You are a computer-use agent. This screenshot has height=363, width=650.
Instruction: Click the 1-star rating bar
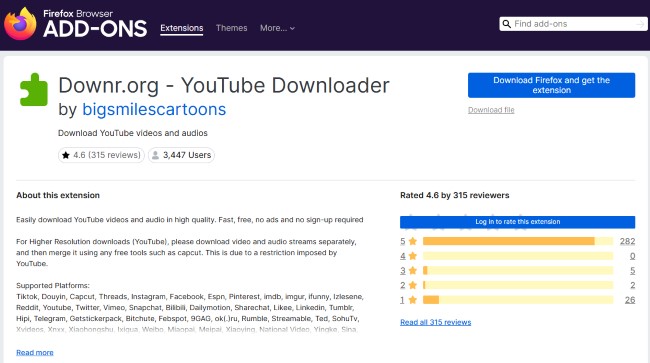point(518,300)
